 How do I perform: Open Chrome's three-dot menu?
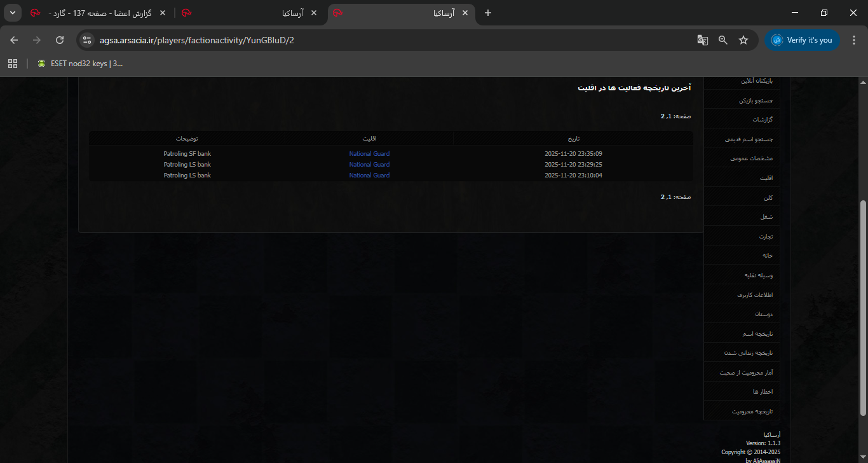click(x=853, y=40)
